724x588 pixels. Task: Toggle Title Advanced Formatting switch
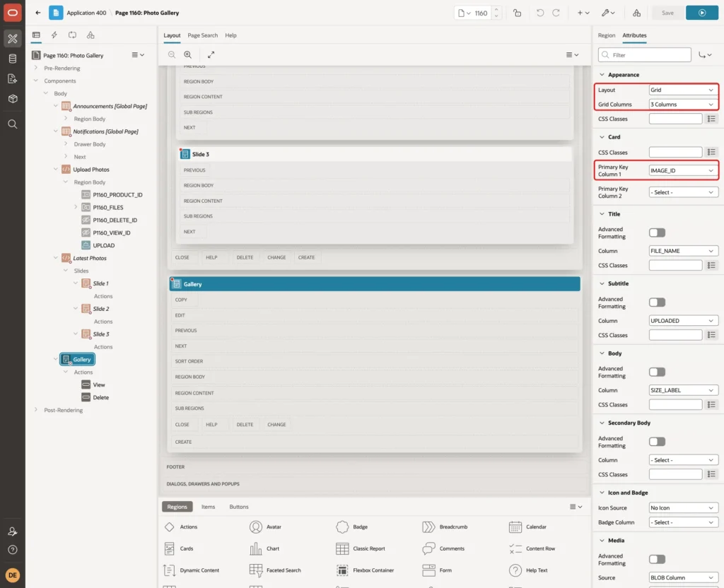point(657,233)
